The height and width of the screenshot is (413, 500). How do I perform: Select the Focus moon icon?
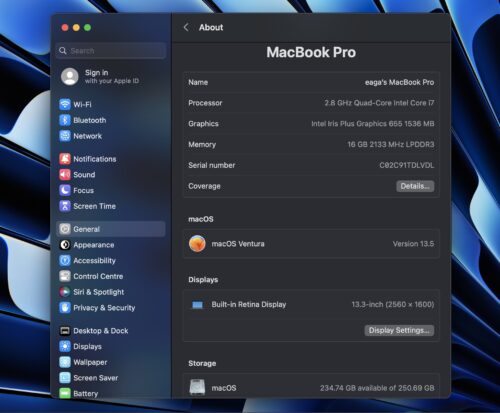(65, 190)
